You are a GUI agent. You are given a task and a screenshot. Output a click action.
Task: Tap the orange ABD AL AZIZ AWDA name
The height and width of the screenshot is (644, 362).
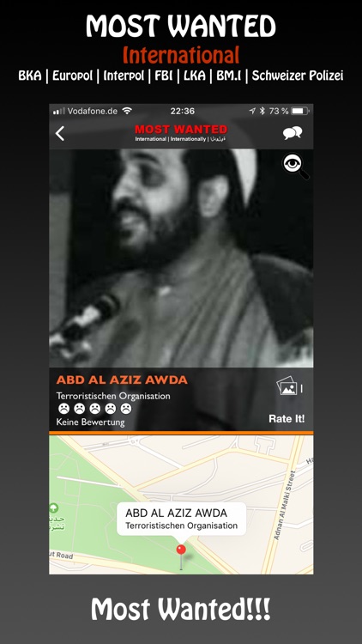point(122,380)
